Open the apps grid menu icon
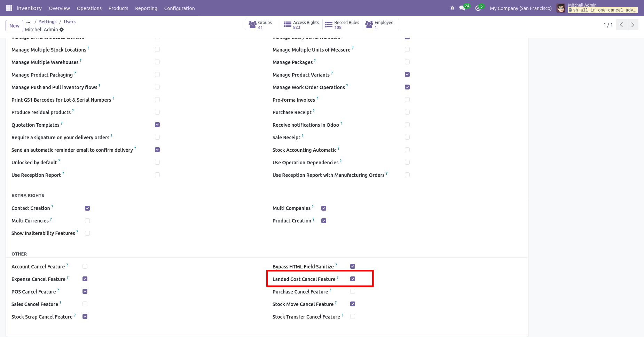The height and width of the screenshot is (337, 644). click(9, 8)
